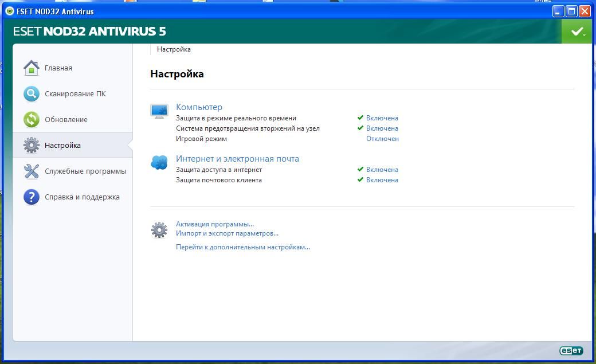Expand the Компьютер settings section
The image size is (596, 364).
click(199, 107)
